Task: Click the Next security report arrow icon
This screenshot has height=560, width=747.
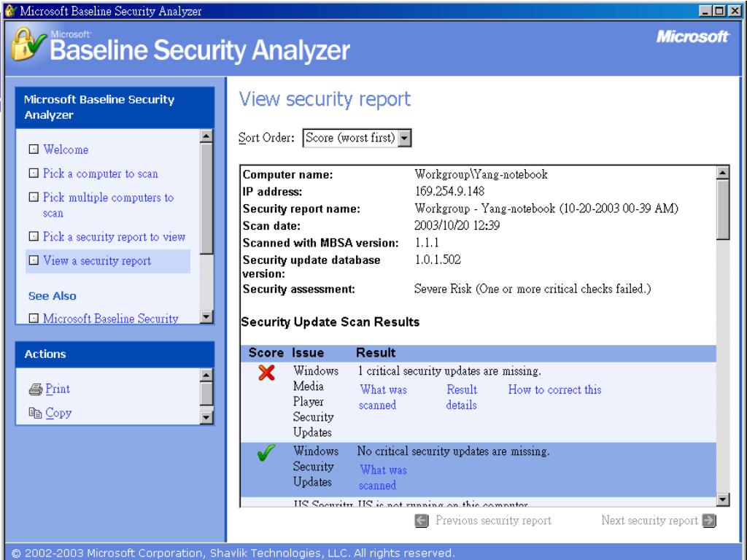Action: (709, 521)
